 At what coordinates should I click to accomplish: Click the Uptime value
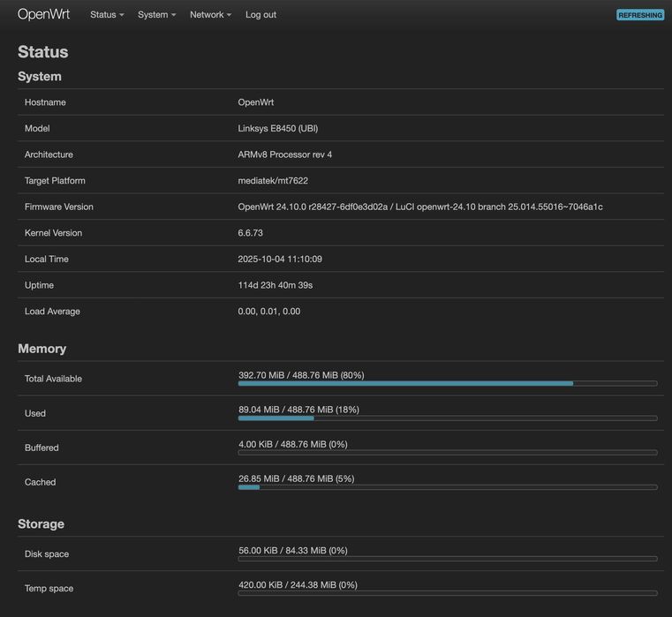tap(276, 285)
